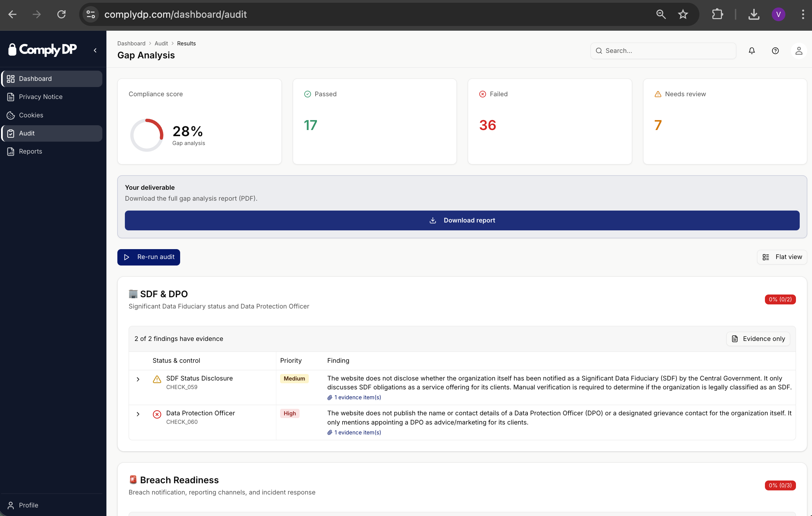Enable the Audit sidebar item

tap(27, 133)
